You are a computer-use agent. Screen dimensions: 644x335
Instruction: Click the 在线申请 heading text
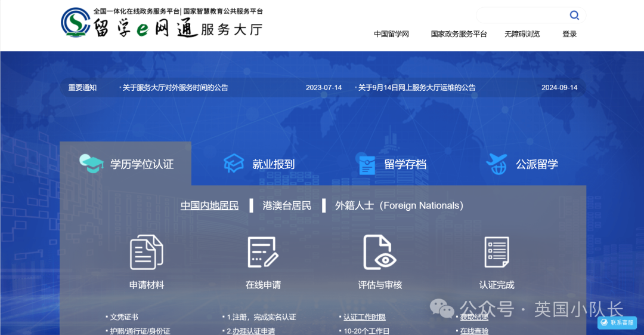click(264, 285)
